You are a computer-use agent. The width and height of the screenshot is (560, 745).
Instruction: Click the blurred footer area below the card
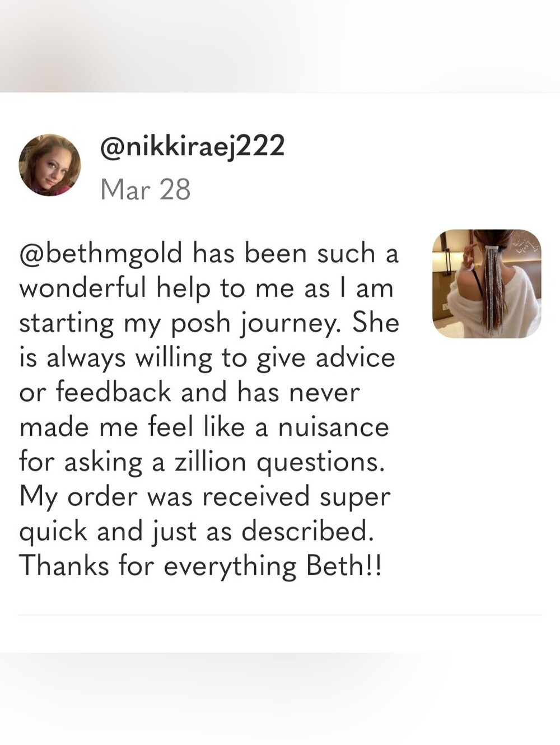pos(280,699)
